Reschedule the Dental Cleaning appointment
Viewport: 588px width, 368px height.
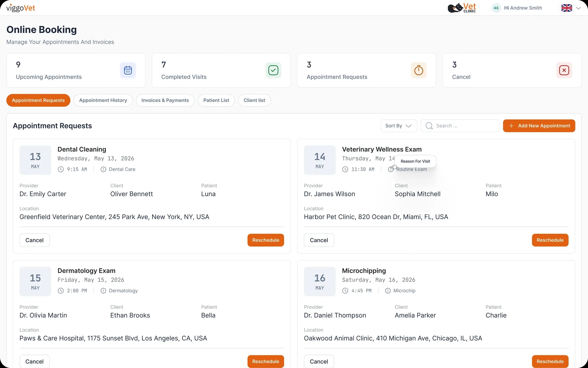pyautogui.click(x=266, y=240)
